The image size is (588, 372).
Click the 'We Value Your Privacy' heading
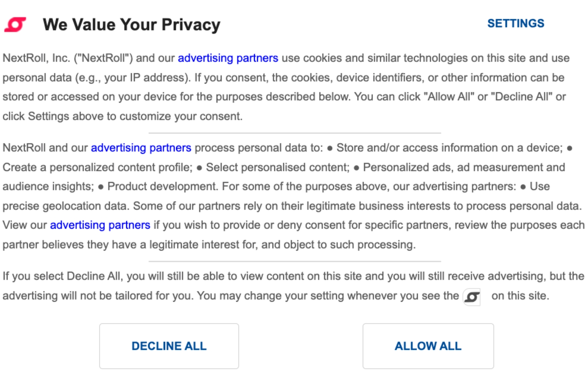point(132,25)
